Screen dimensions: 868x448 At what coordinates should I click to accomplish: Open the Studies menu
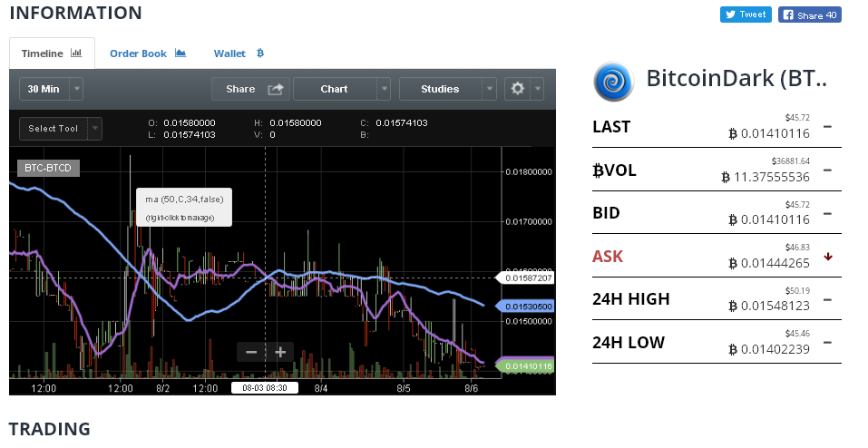tap(440, 89)
